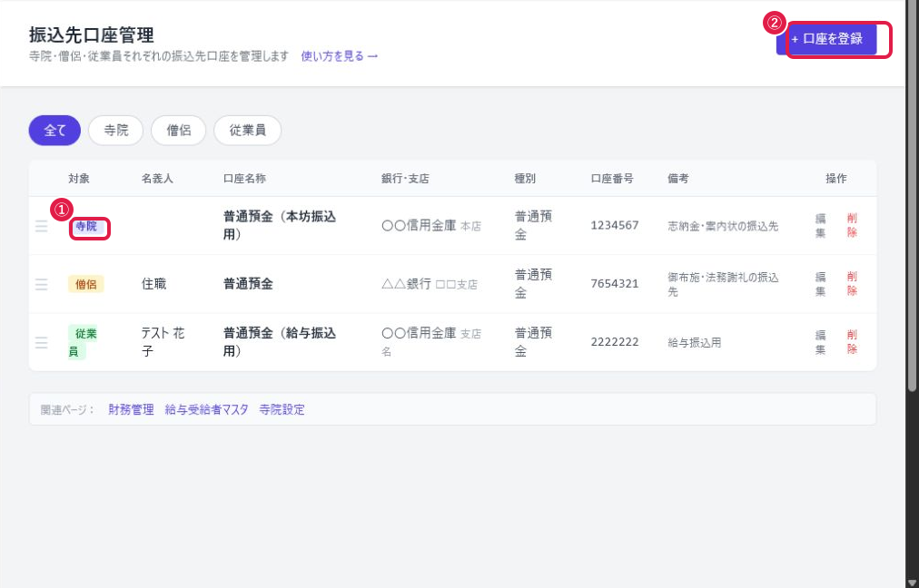The image size is (919, 588).
Task: Click 編集 for account 1234567
Action: click(821, 225)
